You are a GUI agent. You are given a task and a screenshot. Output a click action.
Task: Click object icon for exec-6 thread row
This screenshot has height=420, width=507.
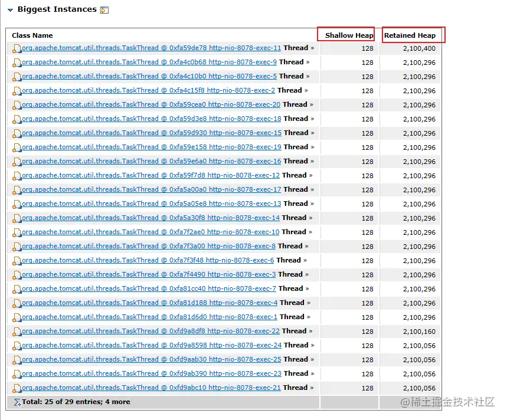(17, 261)
